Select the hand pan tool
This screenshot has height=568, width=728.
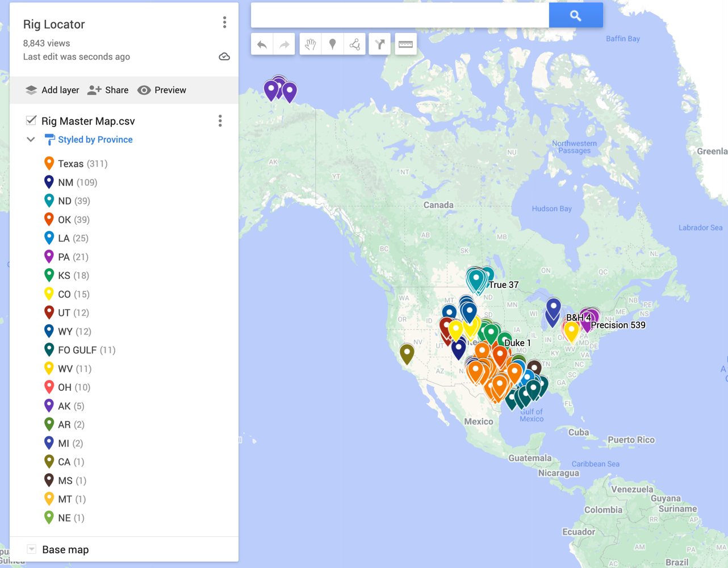pos(310,44)
